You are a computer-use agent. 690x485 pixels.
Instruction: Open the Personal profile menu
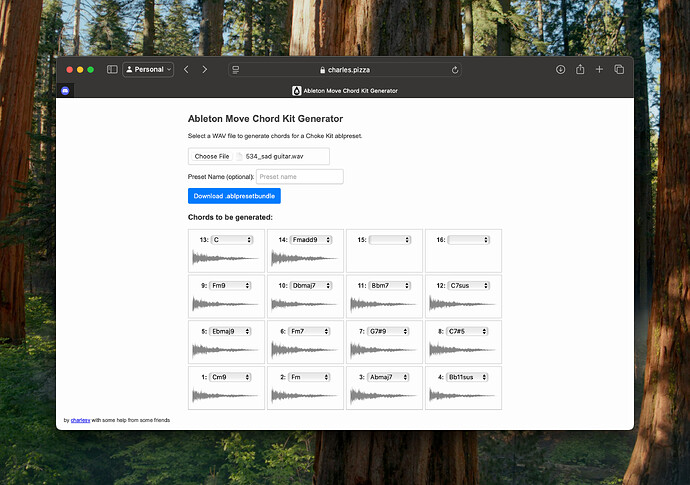(x=148, y=70)
